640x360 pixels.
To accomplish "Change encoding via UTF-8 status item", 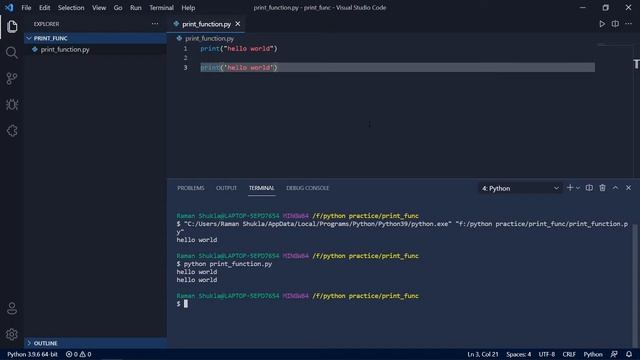I will point(547,354).
